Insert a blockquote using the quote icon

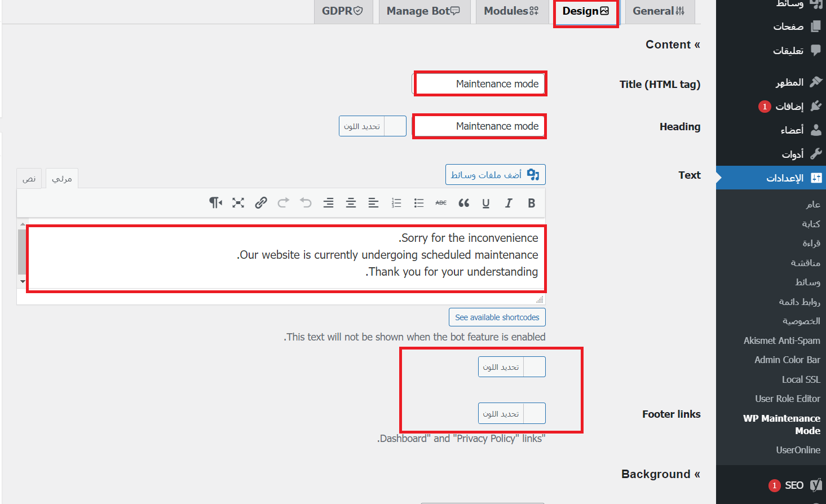pos(463,203)
